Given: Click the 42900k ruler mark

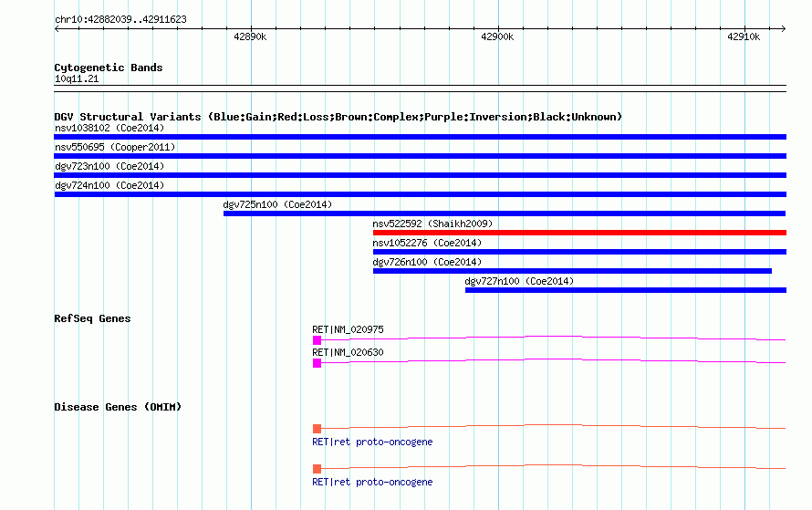Looking at the screenshot, I should (x=497, y=36).
